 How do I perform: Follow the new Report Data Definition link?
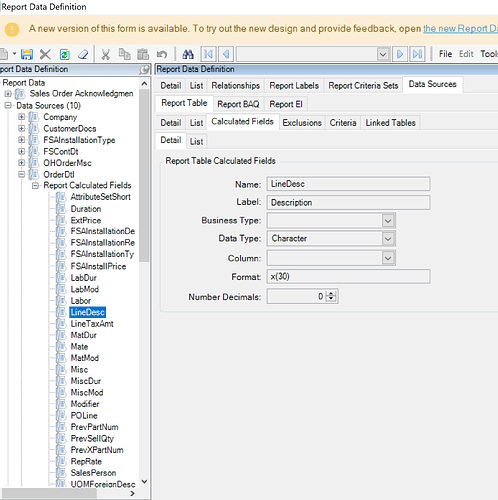[460, 29]
